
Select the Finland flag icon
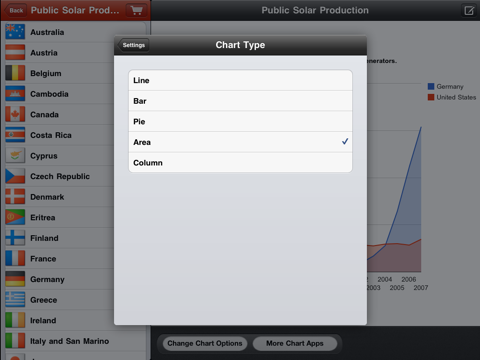pyautogui.click(x=15, y=238)
